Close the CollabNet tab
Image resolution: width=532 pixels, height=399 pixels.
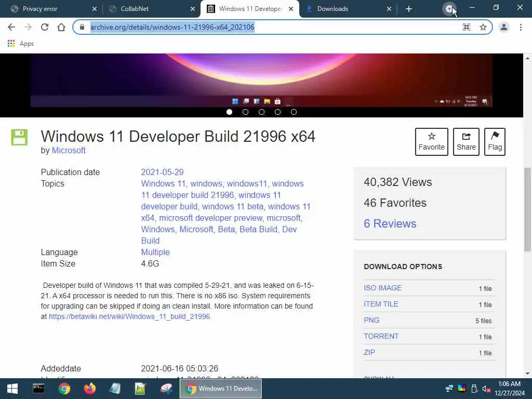[193, 9]
